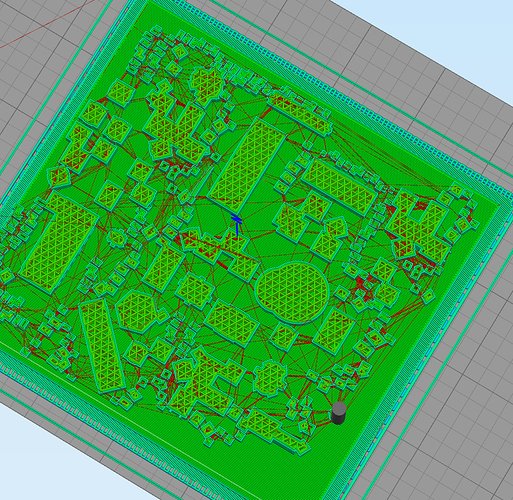Click the large circular infill island
513x500 pixels.
tap(292, 293)
